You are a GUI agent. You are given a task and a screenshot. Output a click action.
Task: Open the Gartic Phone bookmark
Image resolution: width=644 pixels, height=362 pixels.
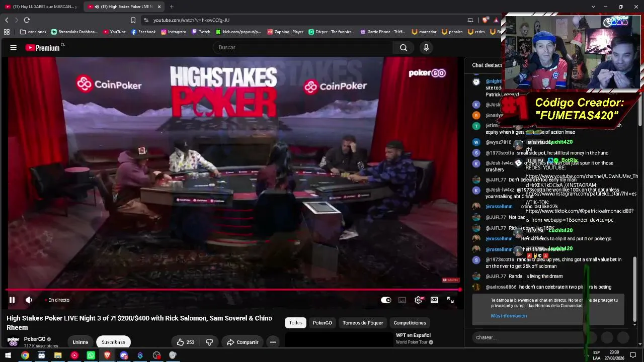coord(383,32)
